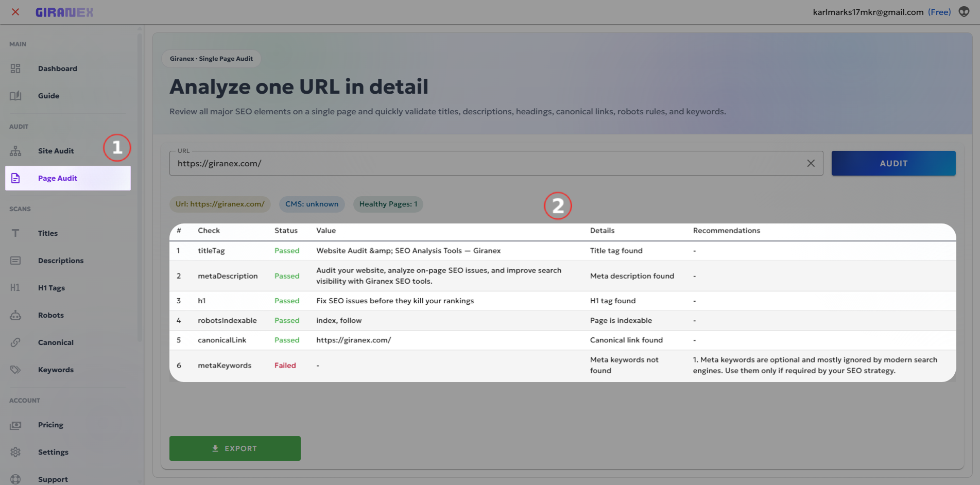Open the H1 Tags scan
This screenshot has width=980, height=485.
point(68,288)
